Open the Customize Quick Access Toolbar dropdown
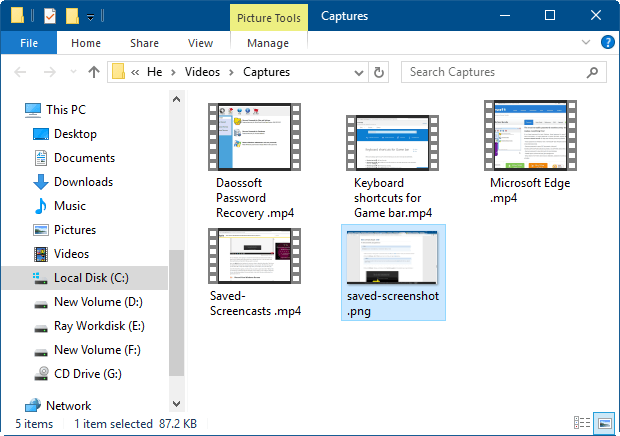This screenshot has height=436, width=620. coord(91,17)
